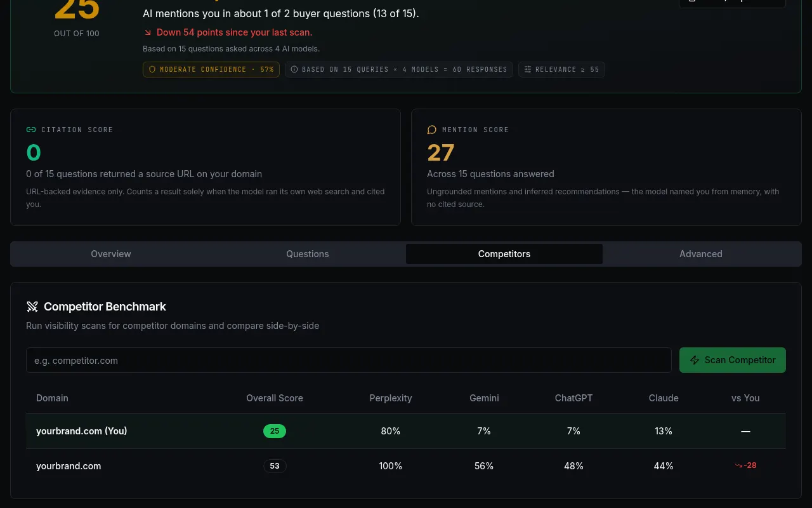
Task: Click the Claude column header
Action: [x=664, y=398]
